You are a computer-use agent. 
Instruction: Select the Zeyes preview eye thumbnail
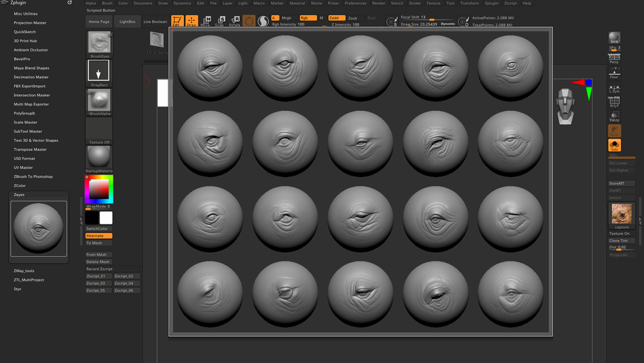[38, 228]
